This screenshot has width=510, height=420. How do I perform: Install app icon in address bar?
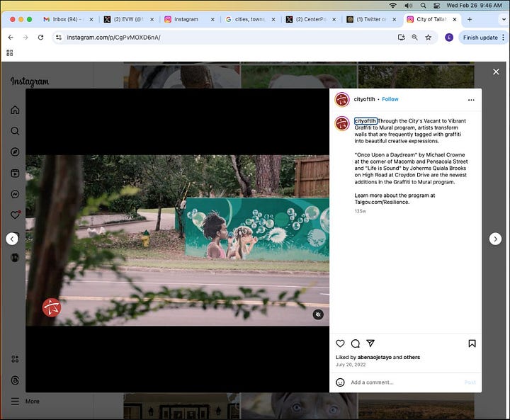pyautogui.click(x=402, y=38)
